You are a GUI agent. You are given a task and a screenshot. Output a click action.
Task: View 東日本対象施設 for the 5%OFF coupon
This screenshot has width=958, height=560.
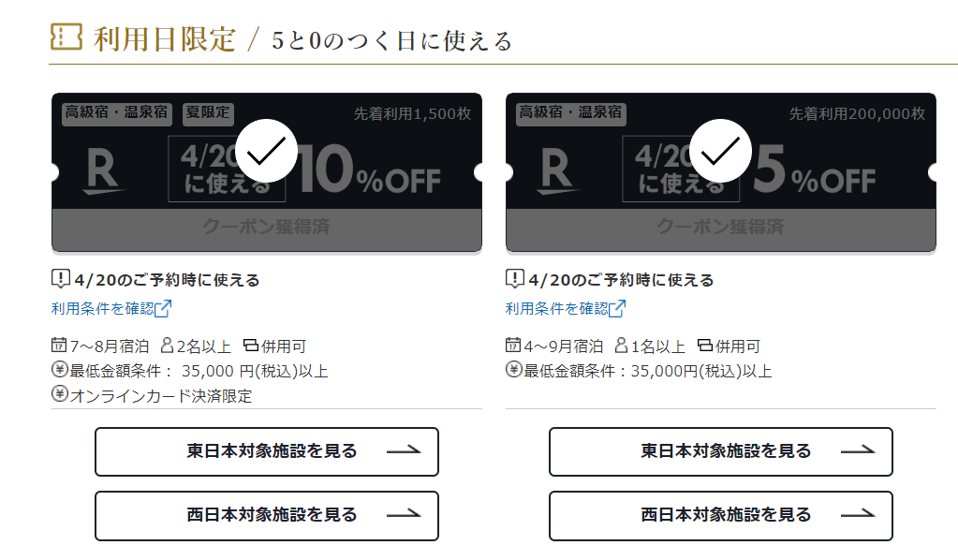[x=720, y=452]
